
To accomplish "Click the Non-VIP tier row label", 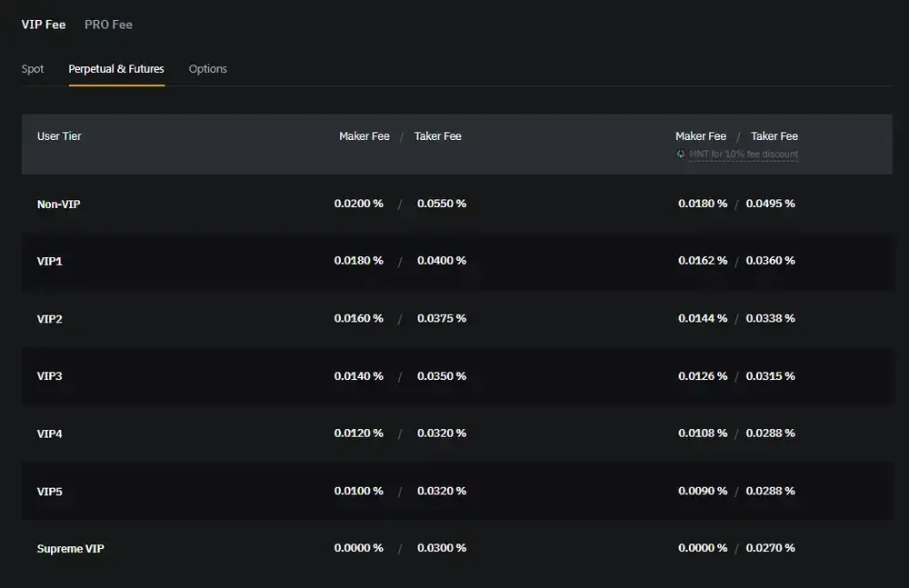I will (x=59, y=204).
